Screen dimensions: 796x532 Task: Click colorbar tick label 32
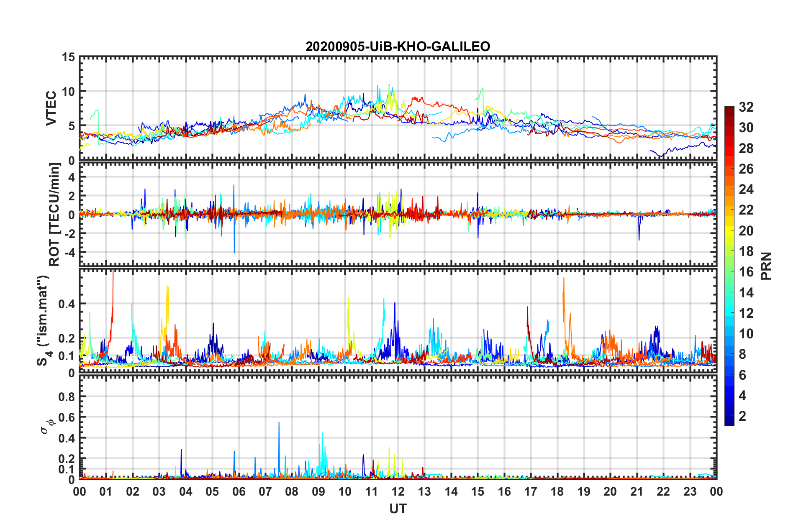[x=746, y=107]
